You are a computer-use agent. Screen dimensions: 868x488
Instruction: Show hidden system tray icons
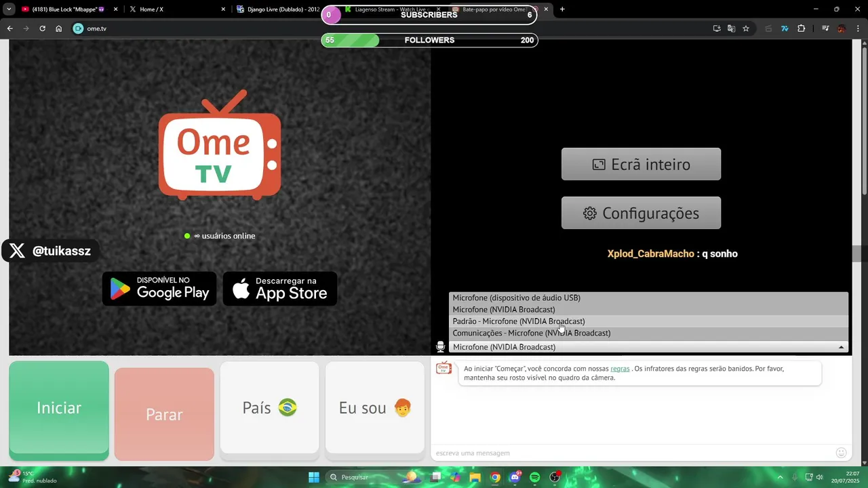point(780,477)
